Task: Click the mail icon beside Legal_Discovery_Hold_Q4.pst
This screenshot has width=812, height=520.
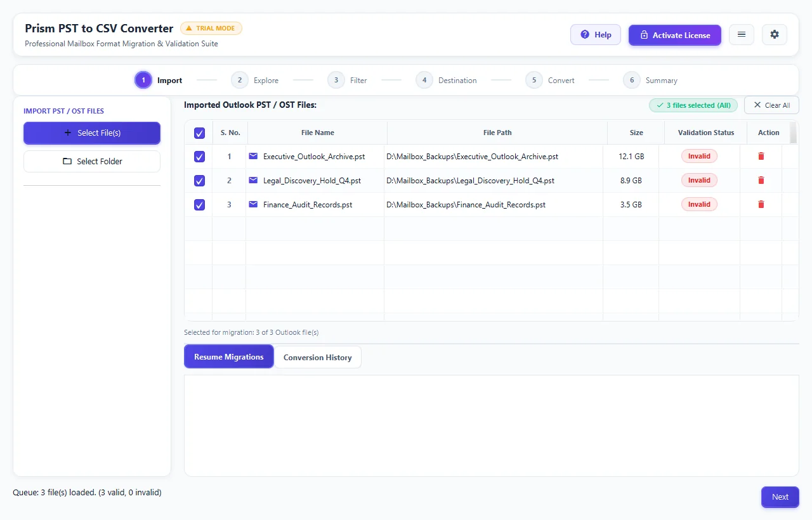Action: pos(254,180)
